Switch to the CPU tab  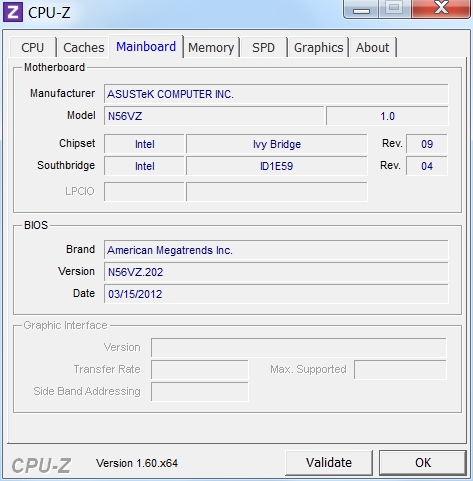click(33, 47)
